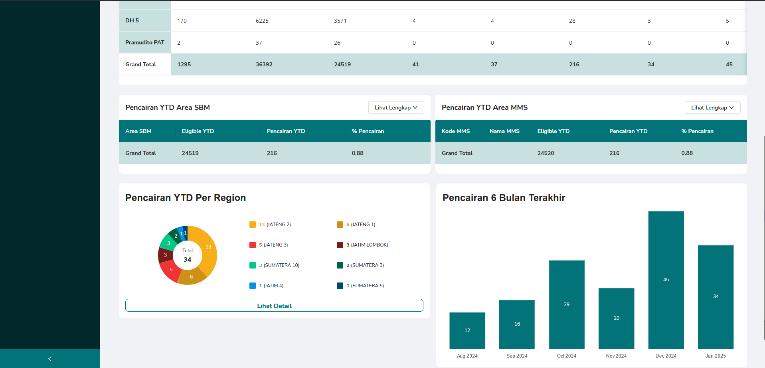Click the Pramudita PAT row label
This screenshot has height=368, width=765.
coord(145,42)
